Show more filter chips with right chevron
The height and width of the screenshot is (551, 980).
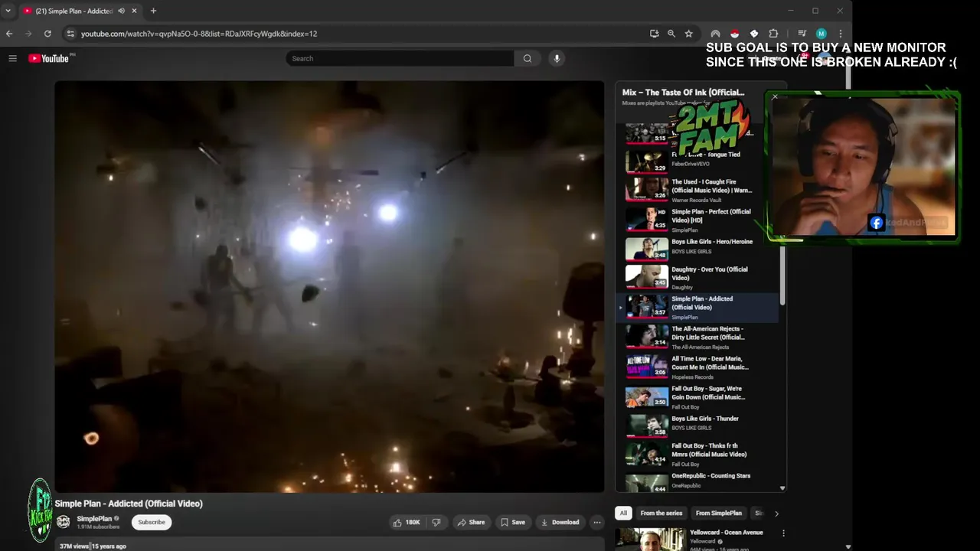tap(776, 514)
